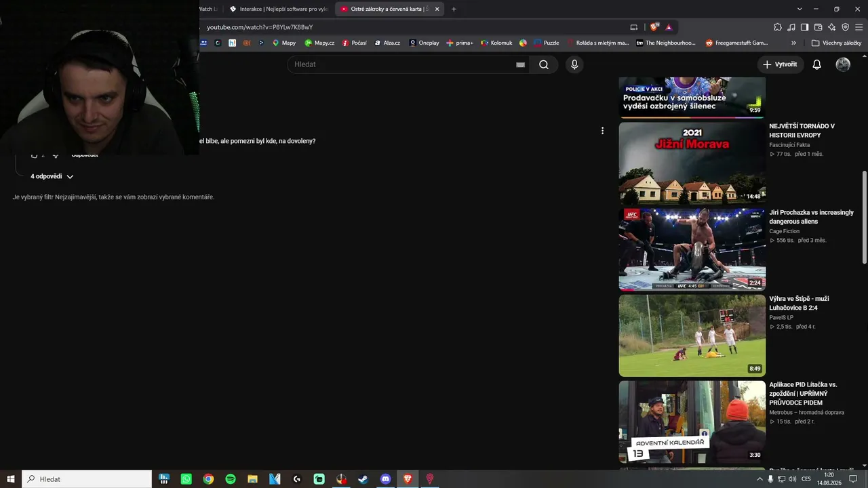868x488 pixels.
Task: Show hidden system tray icons
Action: [x=759, y=479]
